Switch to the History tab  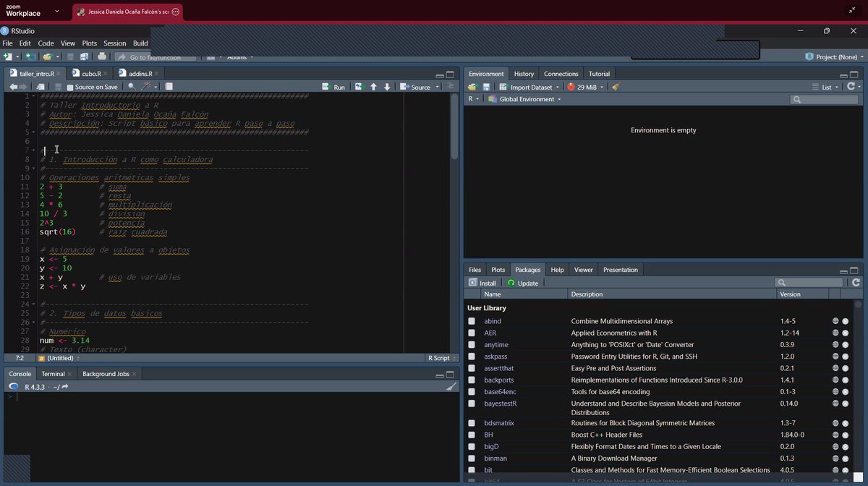coord(524,74)
